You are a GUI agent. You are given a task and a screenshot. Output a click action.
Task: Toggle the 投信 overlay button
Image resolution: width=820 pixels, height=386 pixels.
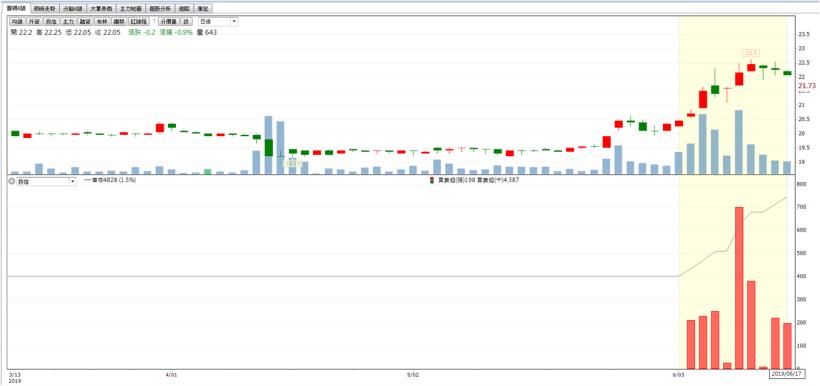pos(51,21)
